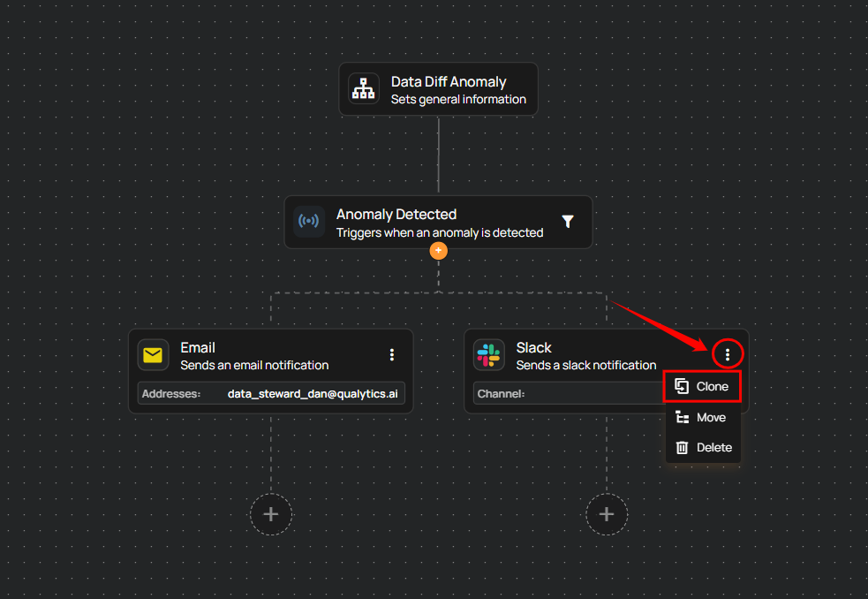The image size is (868, 599).
Task: Select Delete in the Slack action menu
Action: [x=702, y=448]
